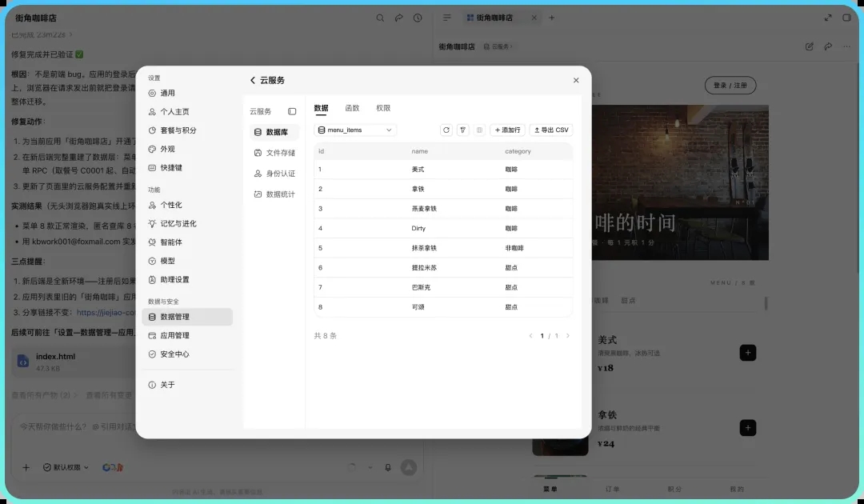Click the send arrow button in chat

point(408,468)
